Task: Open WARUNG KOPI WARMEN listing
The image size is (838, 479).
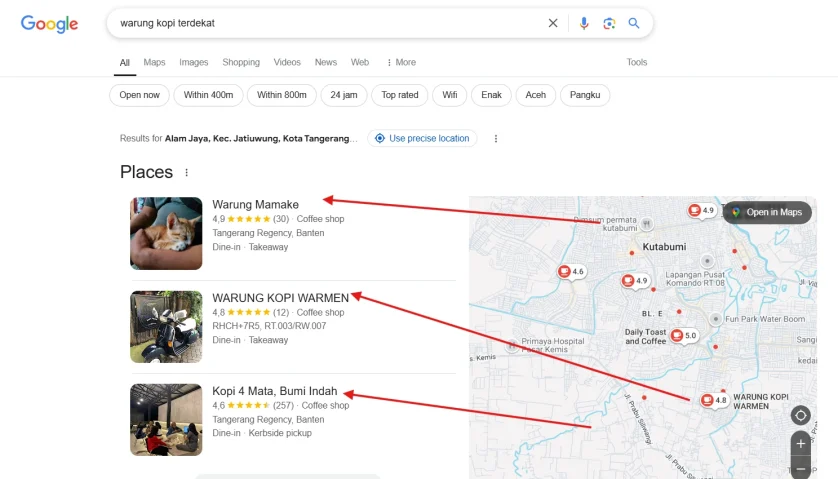Action: point(281,298)
